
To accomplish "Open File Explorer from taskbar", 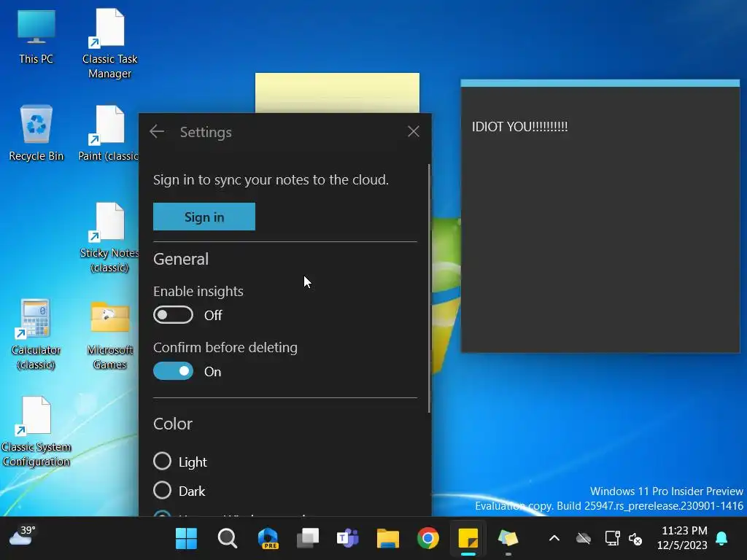I will 388,539.
